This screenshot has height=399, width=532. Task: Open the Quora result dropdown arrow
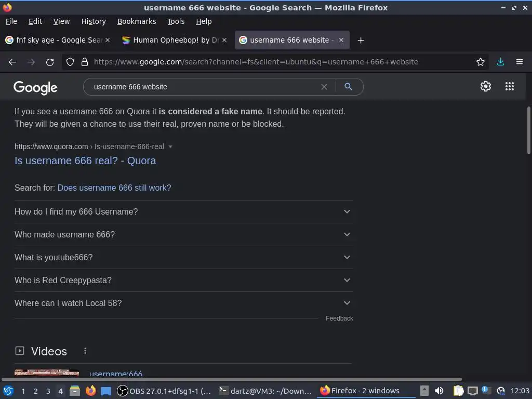[170, 147]
